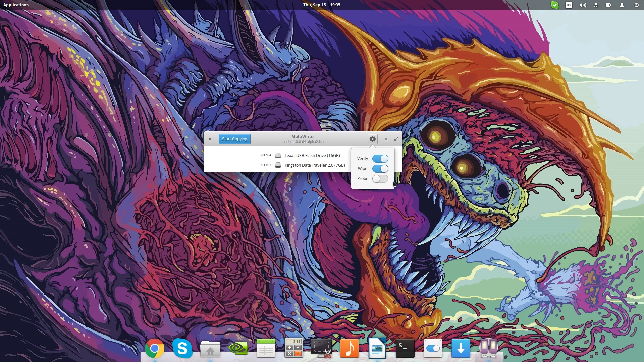This screenshot has width=644, height=362.
Task: Open the US keyboard layout indicator
Action: 569,5
